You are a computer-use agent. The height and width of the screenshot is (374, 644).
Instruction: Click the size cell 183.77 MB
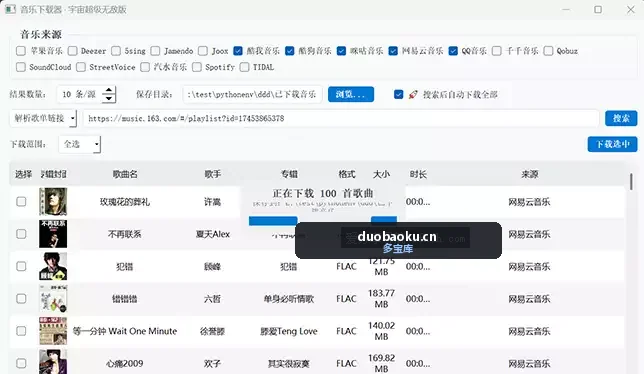click(381, 298)
